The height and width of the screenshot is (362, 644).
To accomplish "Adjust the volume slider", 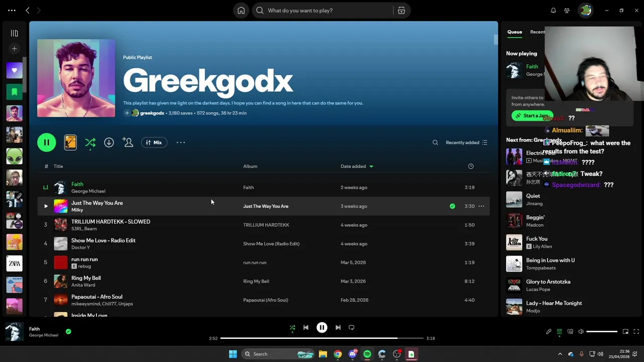I will (602, 332).
